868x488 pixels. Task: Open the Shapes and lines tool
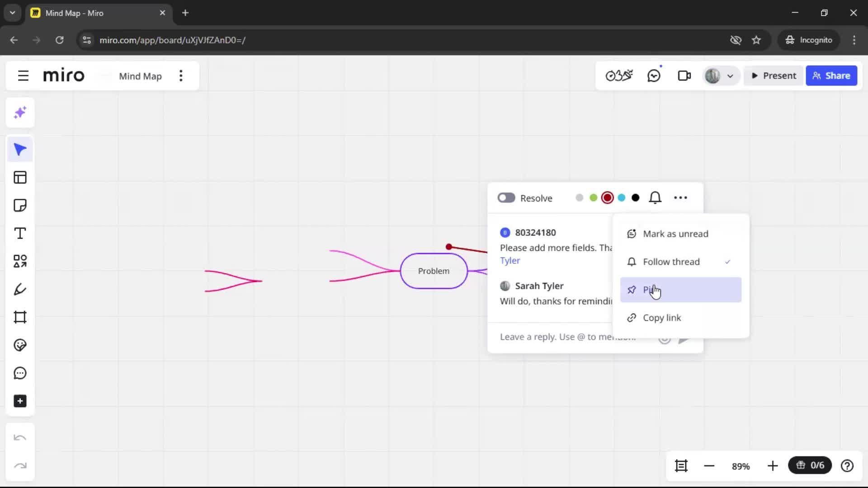pos(20,261)
